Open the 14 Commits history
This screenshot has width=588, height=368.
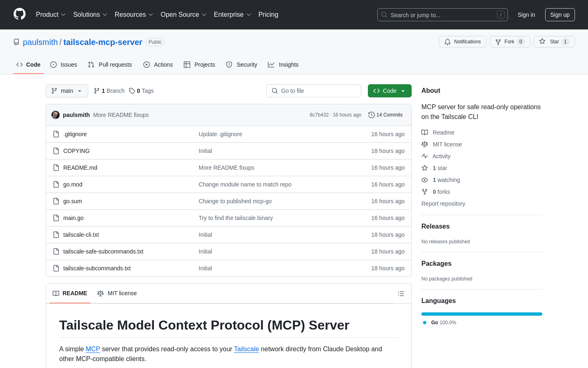point(385,115)
